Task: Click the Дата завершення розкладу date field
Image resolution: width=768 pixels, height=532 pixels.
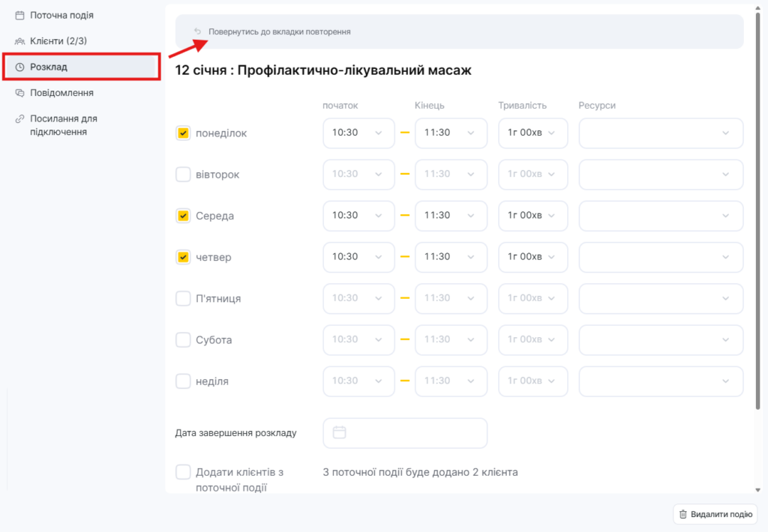Action: coord(405,433)
